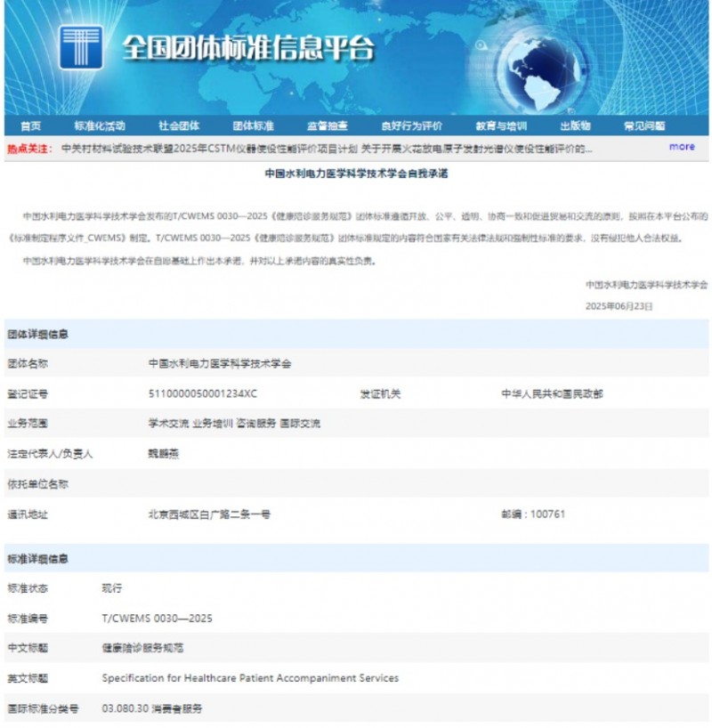
Task: Select the 中国水利电力医学科学技术学会自我承诺 heading
Action: coord(356,174)
